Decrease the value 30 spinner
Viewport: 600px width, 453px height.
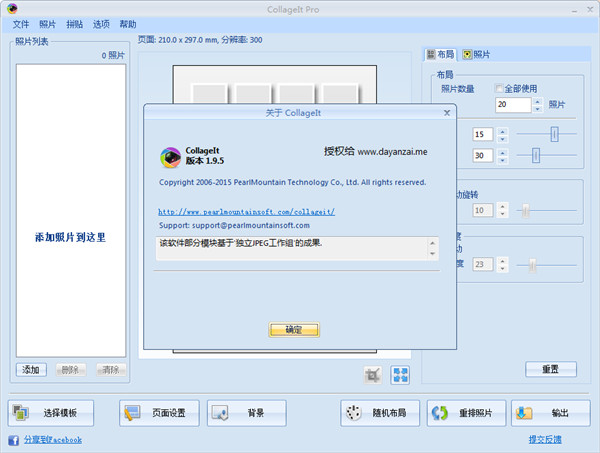pos(502,160)
